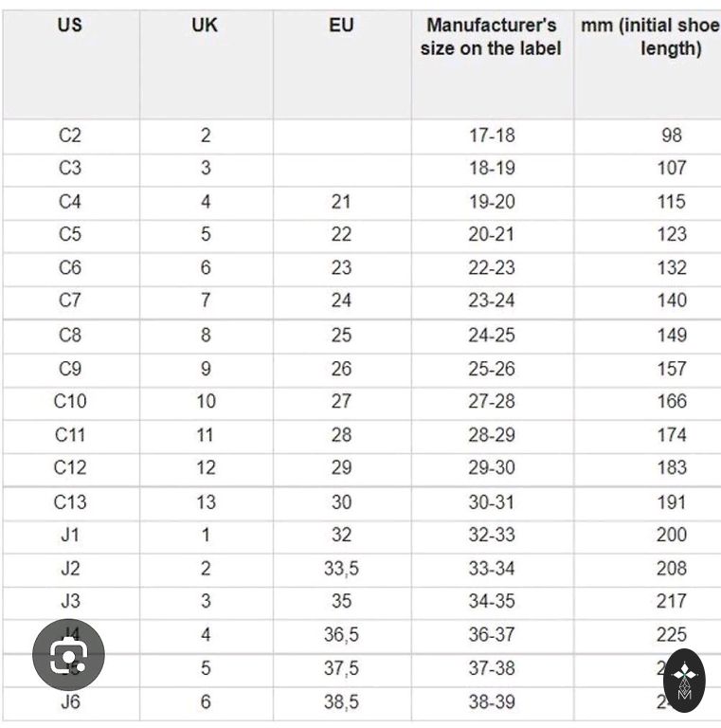Select the EU column header
This screenshot has width=721, height=728.
(341, 26)
